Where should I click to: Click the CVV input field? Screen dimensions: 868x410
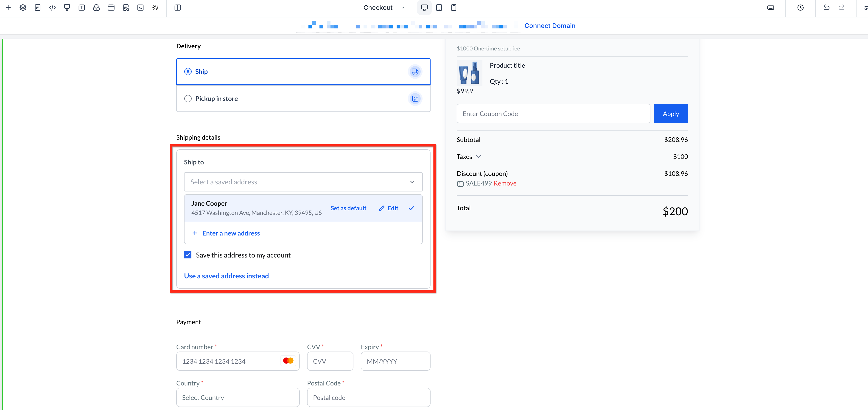[x=330, y=361]
